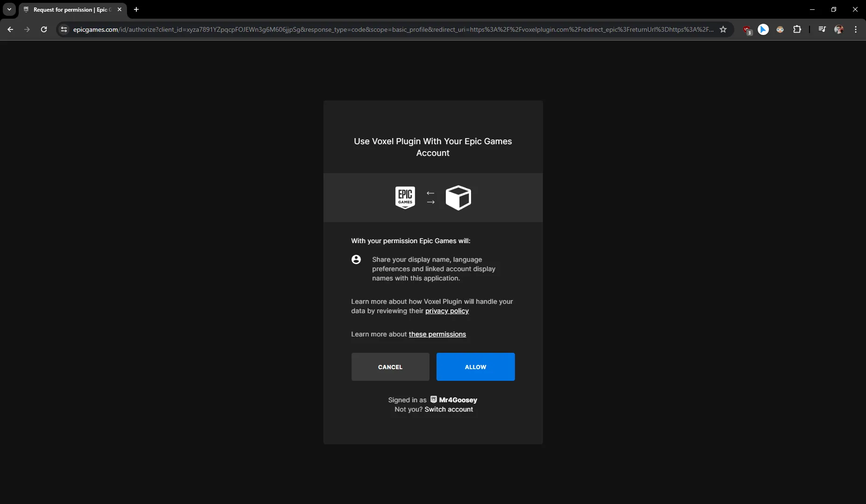The height and width of the screenshot is (504, 866).
Task: Open the 'these permissions' link
Action: pos(437,334)
